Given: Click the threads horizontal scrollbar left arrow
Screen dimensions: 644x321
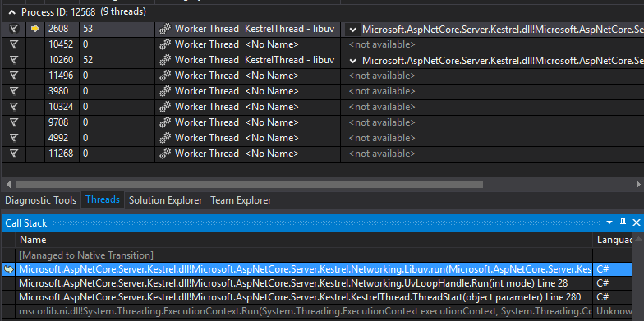Looking at the screenshot, I should (8, 184).
